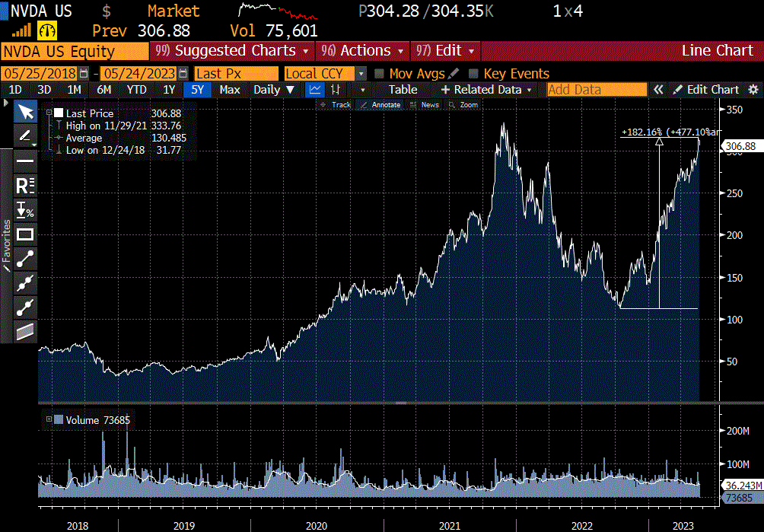Select the 1M time range

[74, 90]
